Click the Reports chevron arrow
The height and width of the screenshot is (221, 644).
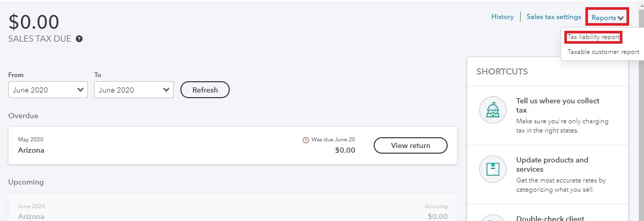(621, 18)
